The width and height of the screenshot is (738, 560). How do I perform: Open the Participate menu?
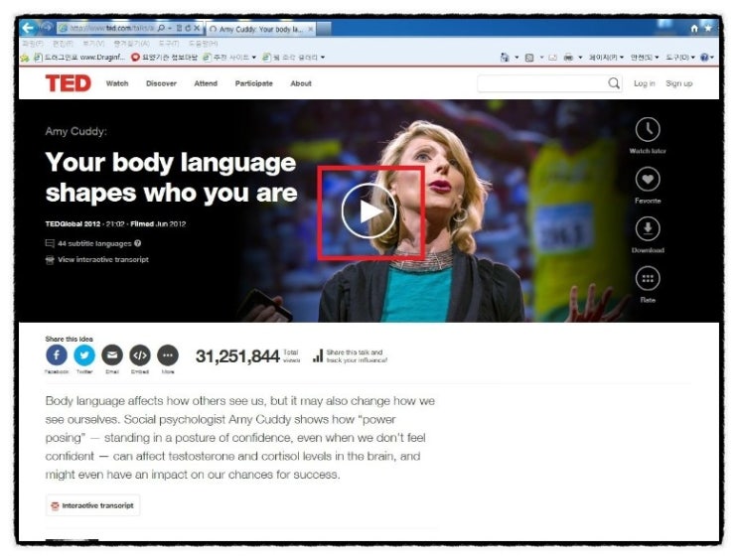pyautogui.click(x=253, y=83)
